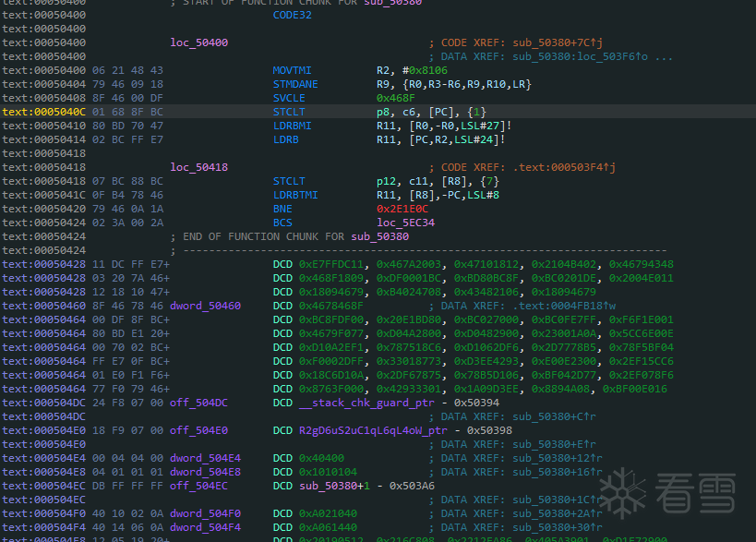Follow DATA XREF sub_50380+30↑r
This screenshot has width=756, height=542.
558,527
